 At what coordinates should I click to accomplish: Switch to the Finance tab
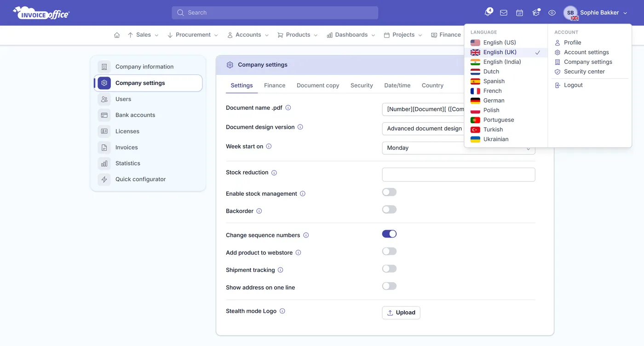(x=275, y=85)
